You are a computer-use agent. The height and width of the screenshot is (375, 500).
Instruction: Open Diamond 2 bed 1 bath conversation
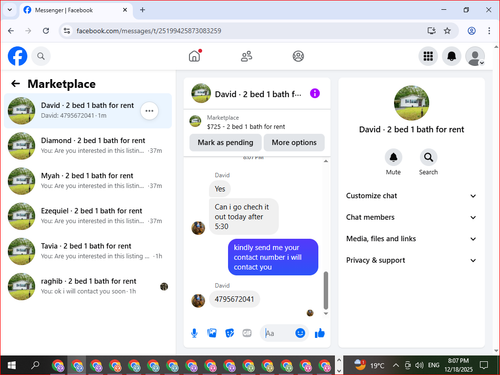[88, 146]
